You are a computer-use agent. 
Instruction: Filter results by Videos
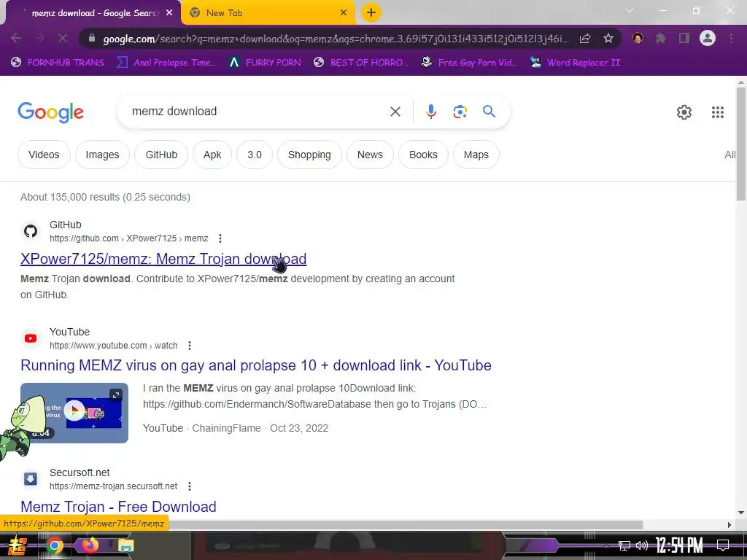(44, 155)
